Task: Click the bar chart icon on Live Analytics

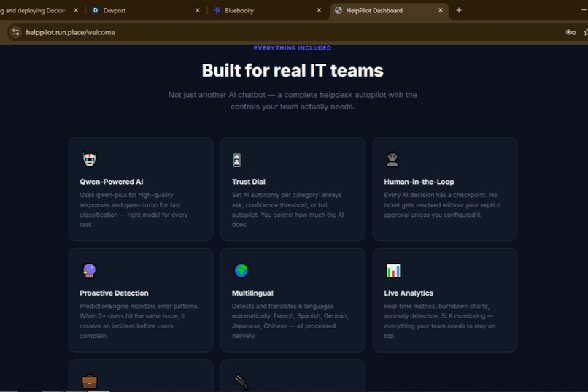Action: click(393, 271)
